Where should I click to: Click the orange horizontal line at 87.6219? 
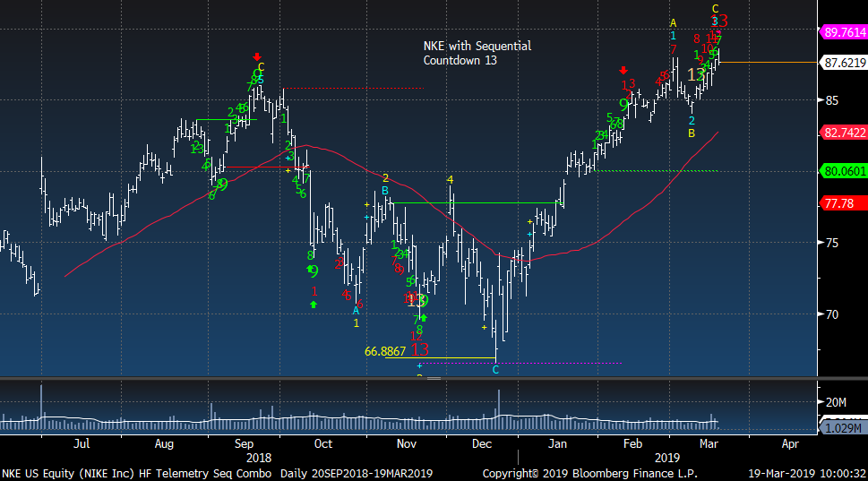coord(768,63)
